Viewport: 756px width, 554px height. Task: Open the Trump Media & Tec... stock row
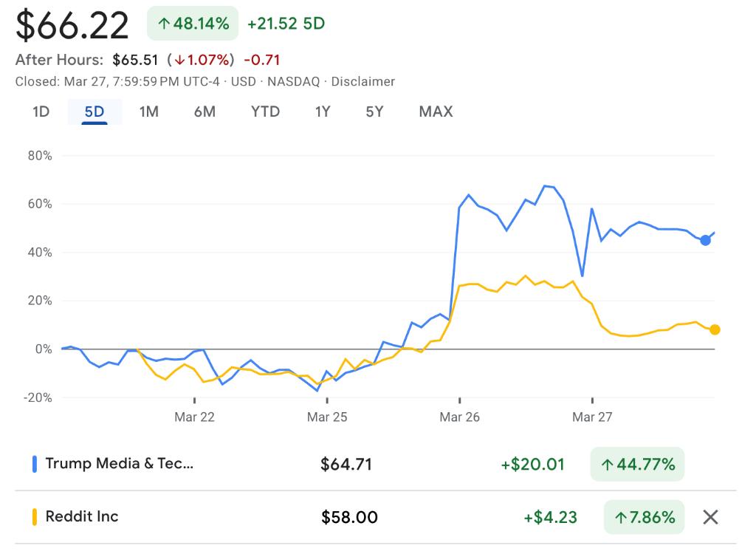[120, 464]
